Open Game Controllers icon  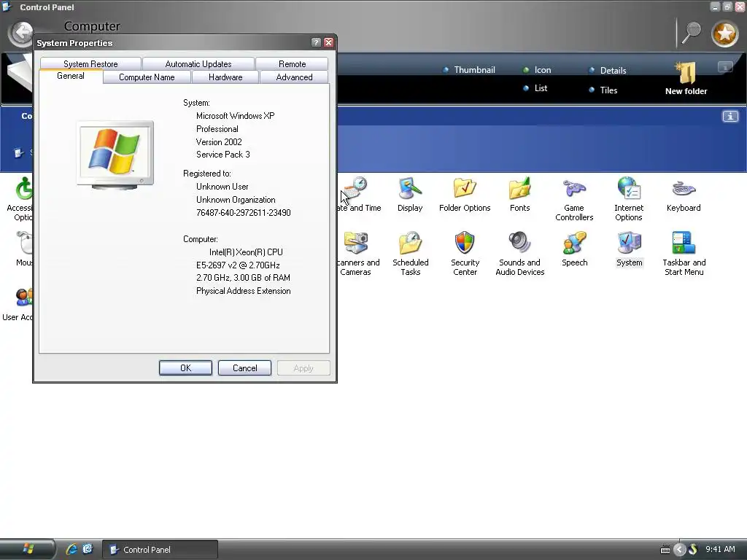(x=574, y=199)
